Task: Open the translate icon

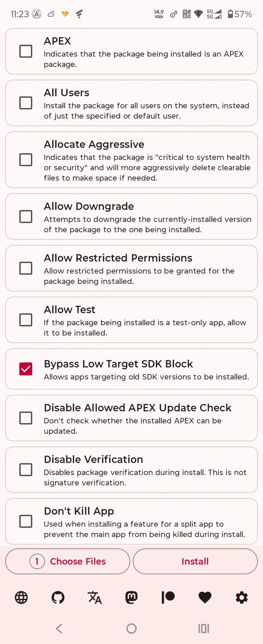Action: [x=95, y=597]
